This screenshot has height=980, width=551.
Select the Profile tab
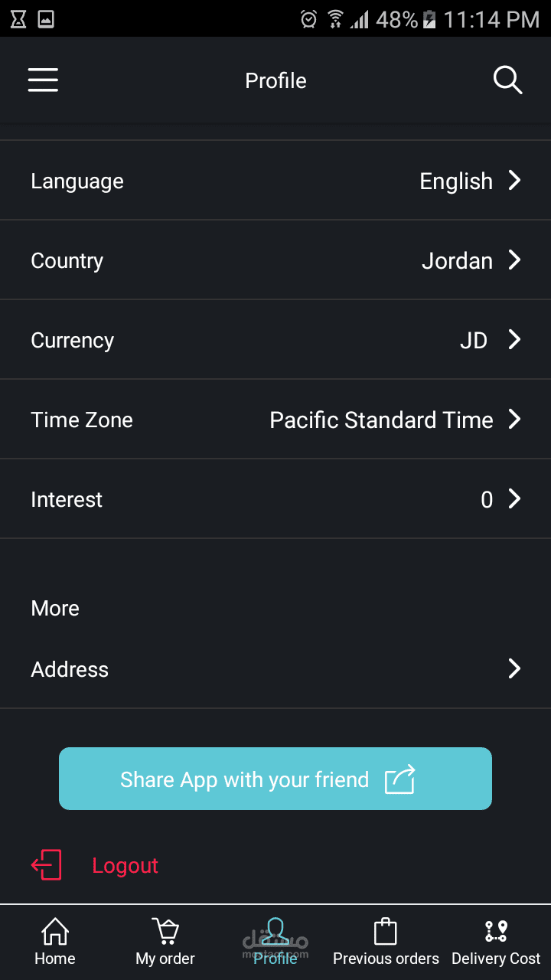[275, 942]
